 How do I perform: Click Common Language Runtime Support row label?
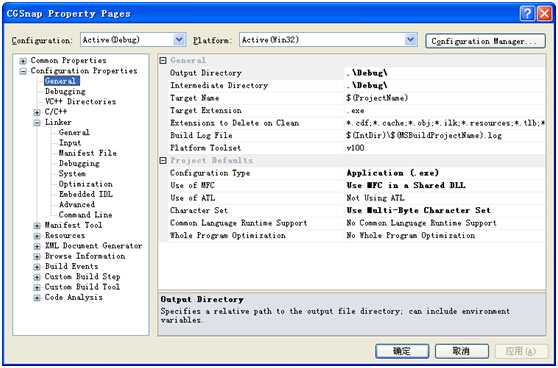point(238,223)
